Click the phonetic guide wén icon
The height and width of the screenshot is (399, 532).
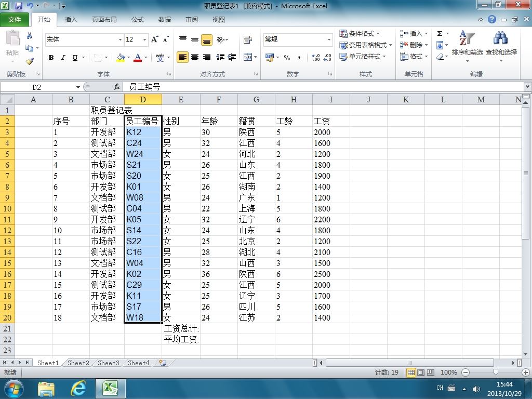tap(160, 58)
